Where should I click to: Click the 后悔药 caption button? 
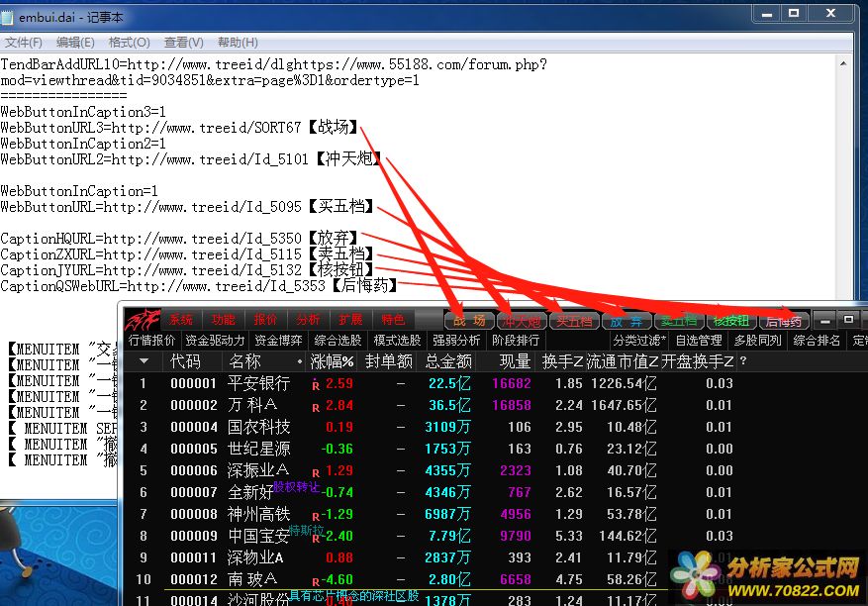(784, 321)
